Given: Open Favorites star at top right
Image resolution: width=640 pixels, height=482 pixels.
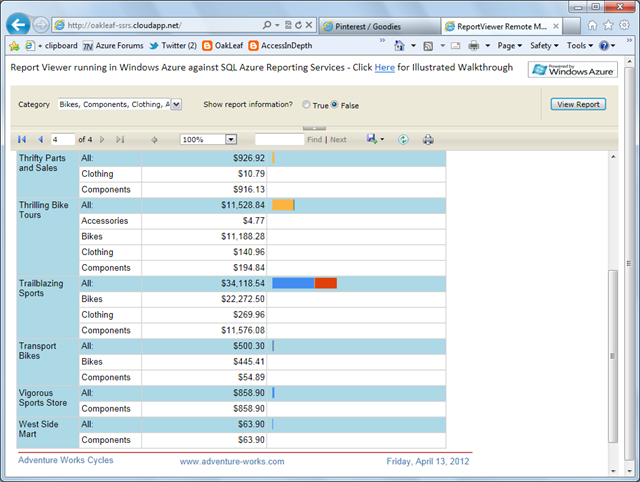Looking at the screenshot, I should (x=608, y=25).
